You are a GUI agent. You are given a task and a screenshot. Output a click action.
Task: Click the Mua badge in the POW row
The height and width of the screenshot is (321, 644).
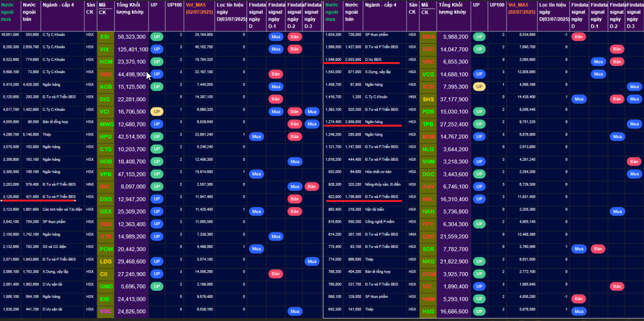point(256,249)
